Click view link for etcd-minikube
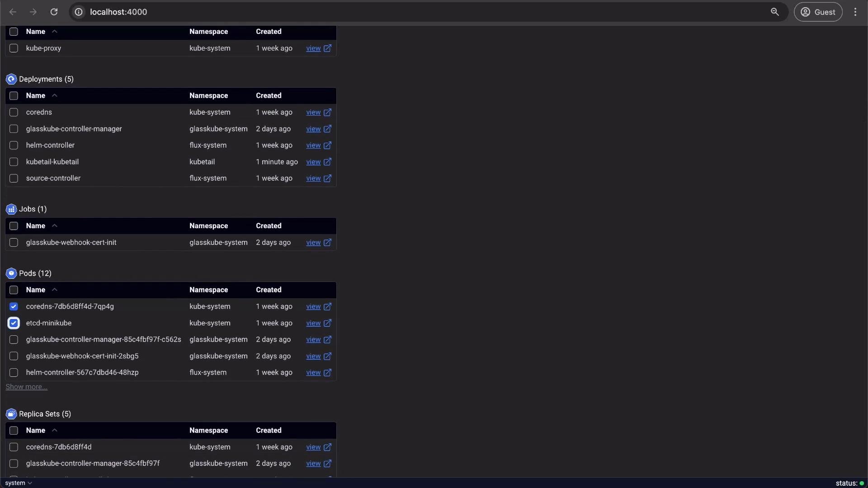The height and width of the screenshot is (488, 868). pos(313,323)
